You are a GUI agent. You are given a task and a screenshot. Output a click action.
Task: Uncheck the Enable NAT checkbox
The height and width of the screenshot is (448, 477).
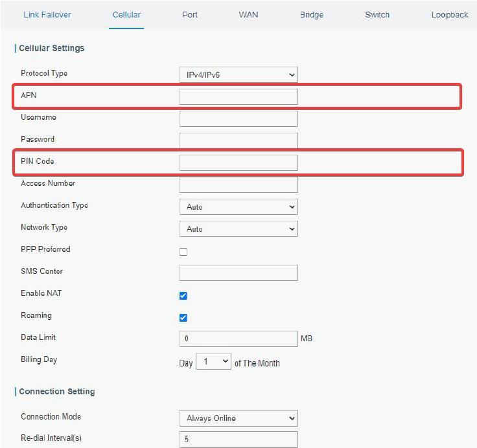tap(183, 296)
